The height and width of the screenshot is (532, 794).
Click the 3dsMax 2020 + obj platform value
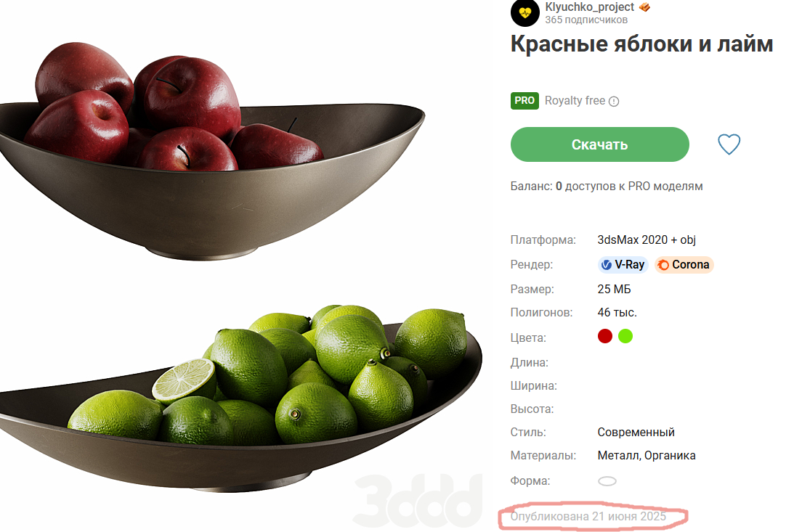647,240
